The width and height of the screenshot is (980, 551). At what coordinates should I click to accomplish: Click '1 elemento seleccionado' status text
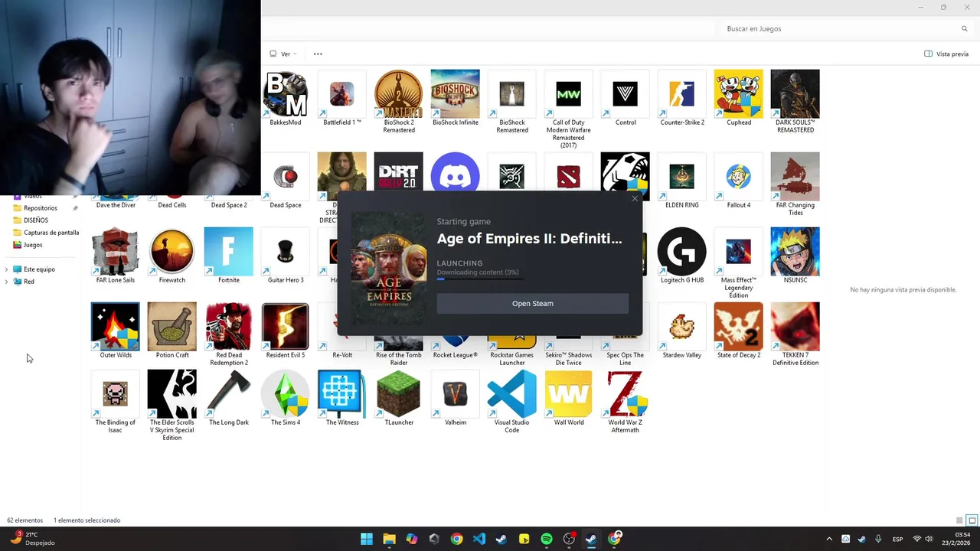(x=87, y=520)
